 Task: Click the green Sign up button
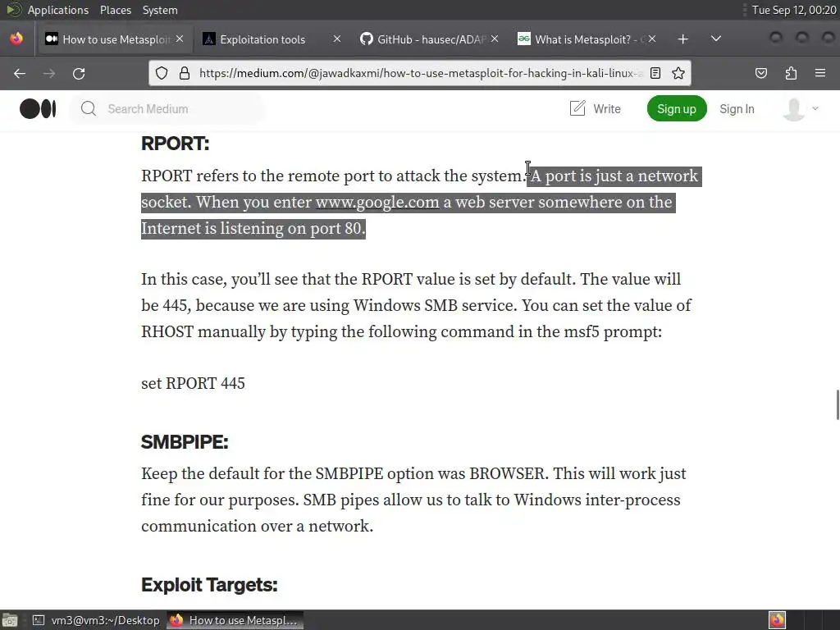(x=677, y=109)
